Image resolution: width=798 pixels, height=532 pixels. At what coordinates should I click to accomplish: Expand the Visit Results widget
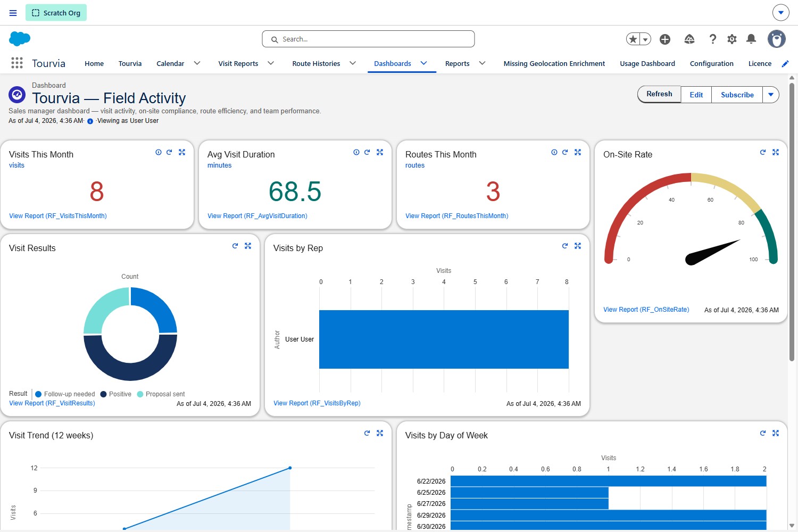click(248, 246)
